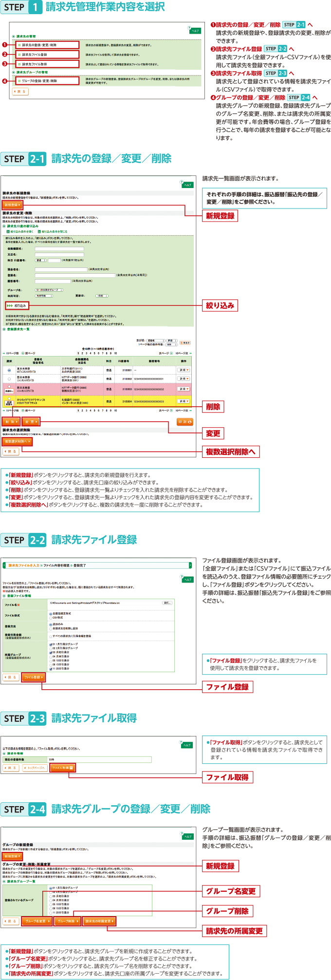Click the グループ名変更 button

[36, 921]
